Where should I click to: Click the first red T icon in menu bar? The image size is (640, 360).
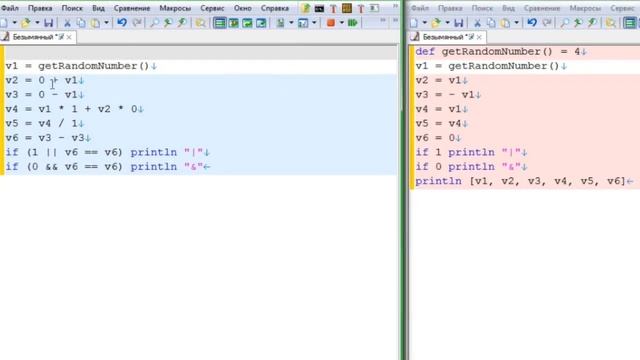point(333,8)
